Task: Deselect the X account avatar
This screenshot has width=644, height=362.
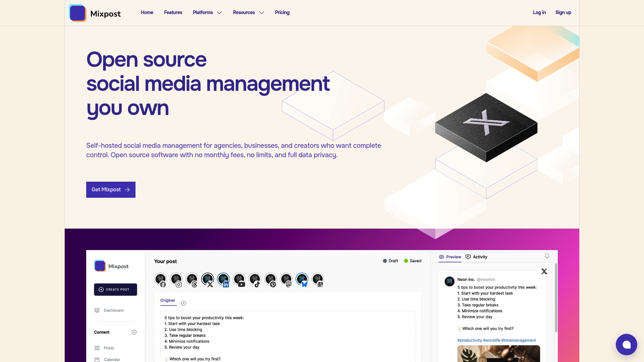Action: point(208,279)
